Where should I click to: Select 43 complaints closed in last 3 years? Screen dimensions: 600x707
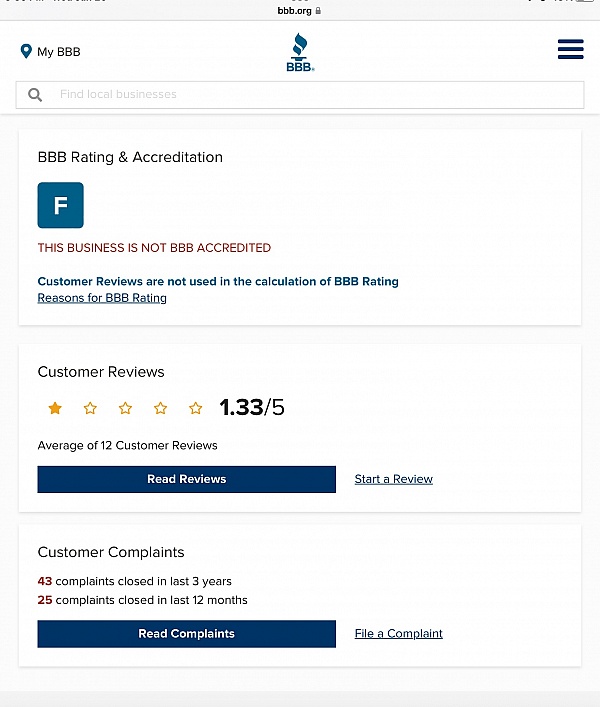click(x=134, y=581)
